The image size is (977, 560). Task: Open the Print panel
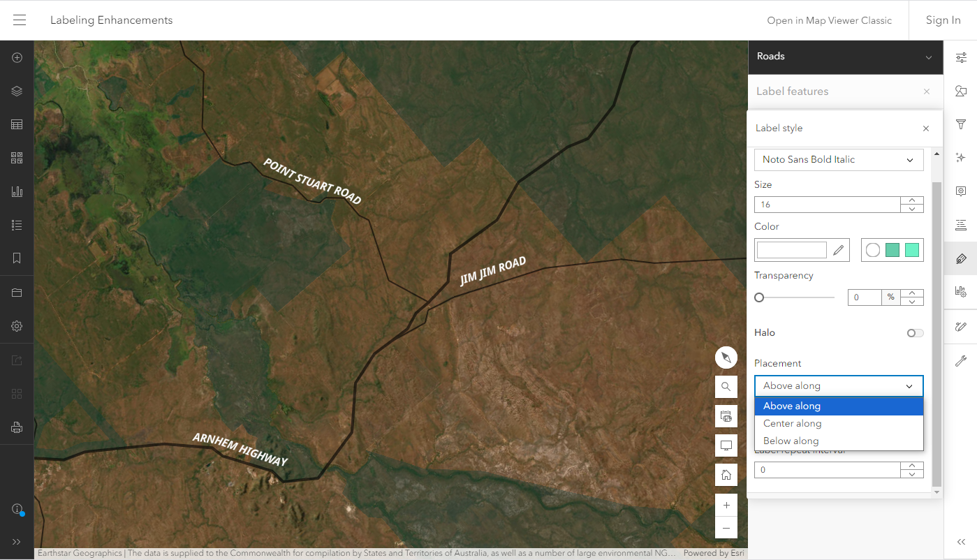click(16, 428)
